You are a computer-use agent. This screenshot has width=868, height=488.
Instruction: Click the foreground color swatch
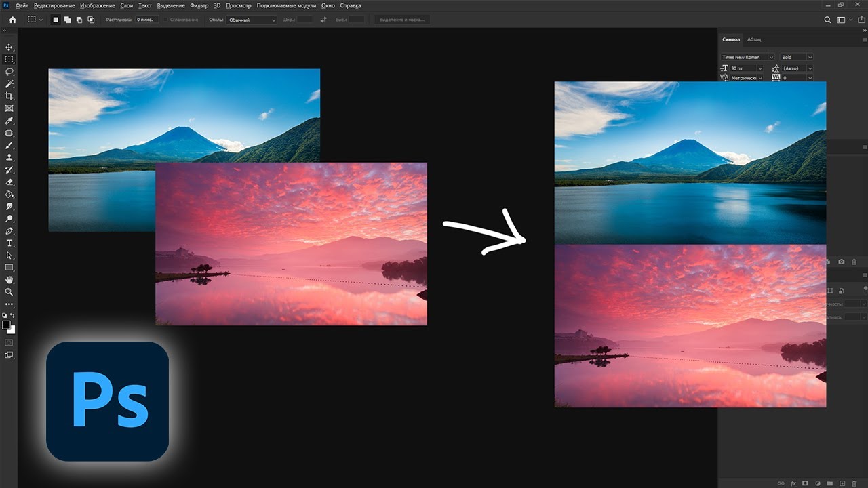pos(7,325)
